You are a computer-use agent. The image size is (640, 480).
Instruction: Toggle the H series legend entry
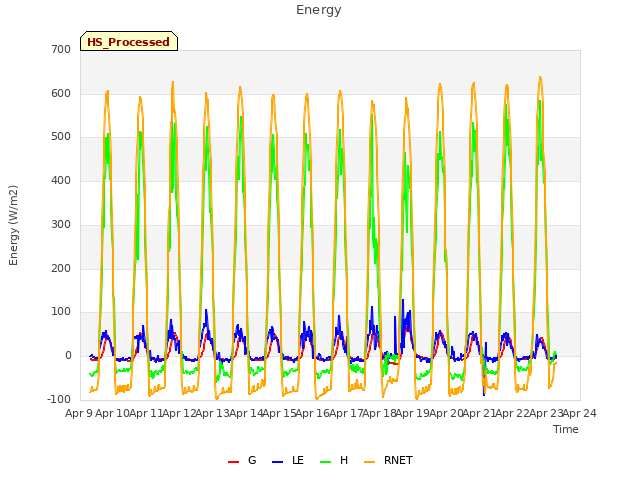[x=334, y=460]
